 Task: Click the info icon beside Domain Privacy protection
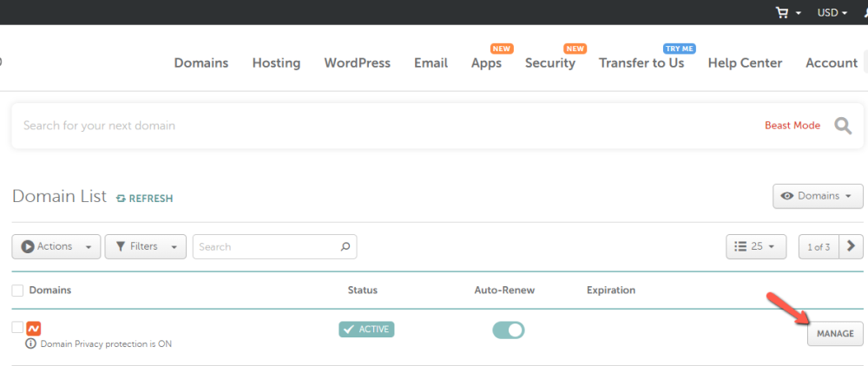coord(31,344)
